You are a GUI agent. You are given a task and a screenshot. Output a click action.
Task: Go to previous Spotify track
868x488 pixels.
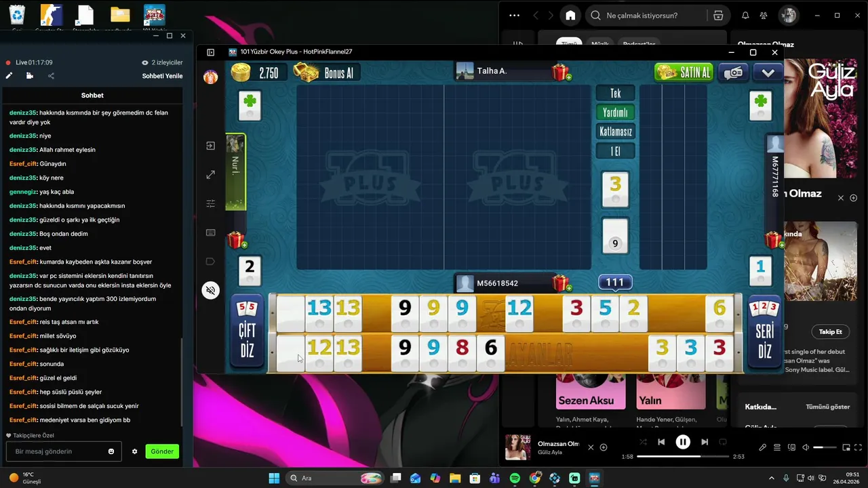pos(661,442)
